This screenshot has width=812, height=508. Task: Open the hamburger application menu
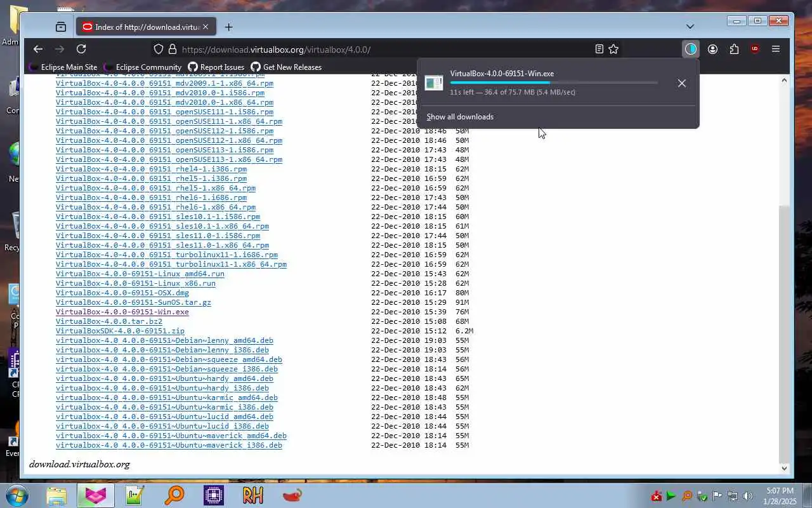click(775, 49)
